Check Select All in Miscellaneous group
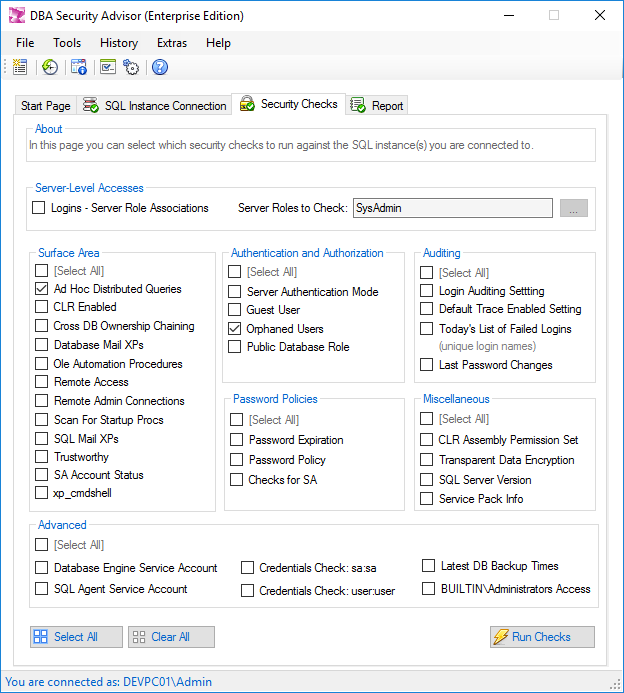 click(x=426, y=419)
